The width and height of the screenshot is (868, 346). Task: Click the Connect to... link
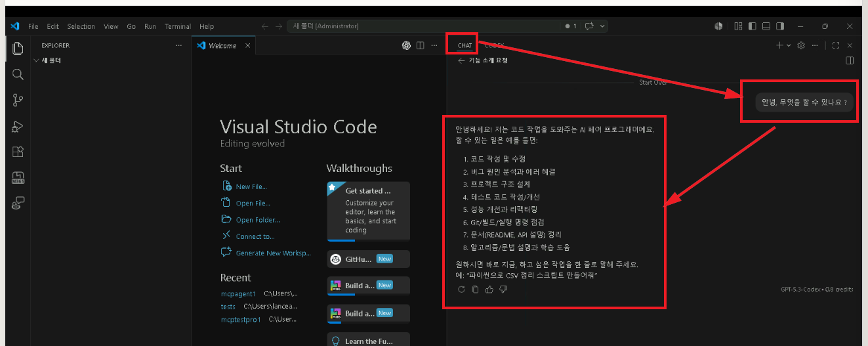tap(255, 236)
